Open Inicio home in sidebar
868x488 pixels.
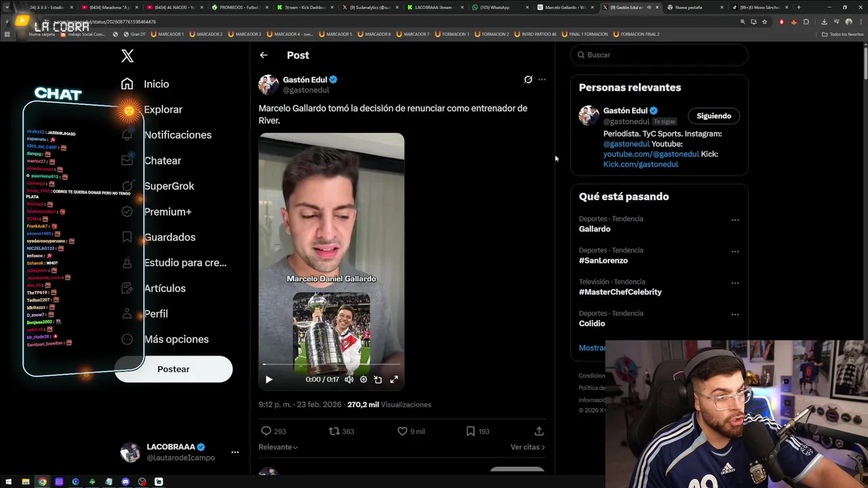(145, 84)
